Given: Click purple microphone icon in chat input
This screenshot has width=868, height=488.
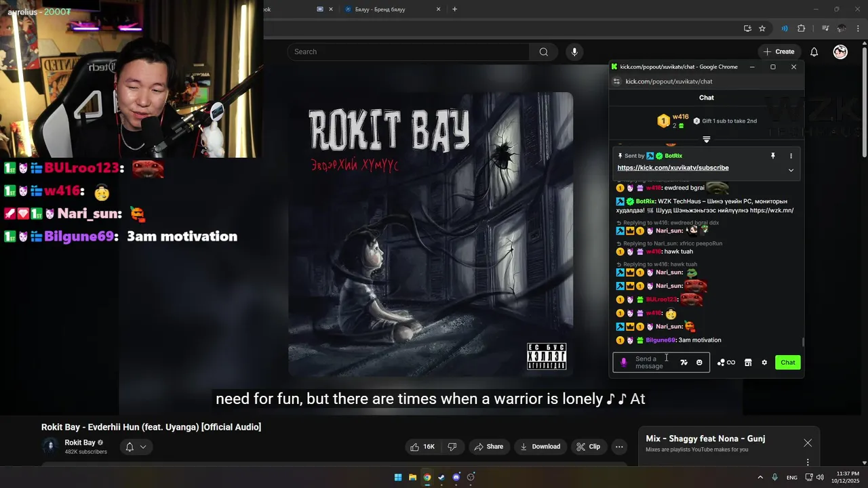Looking at the screenshot, I should tap(624, 363).
